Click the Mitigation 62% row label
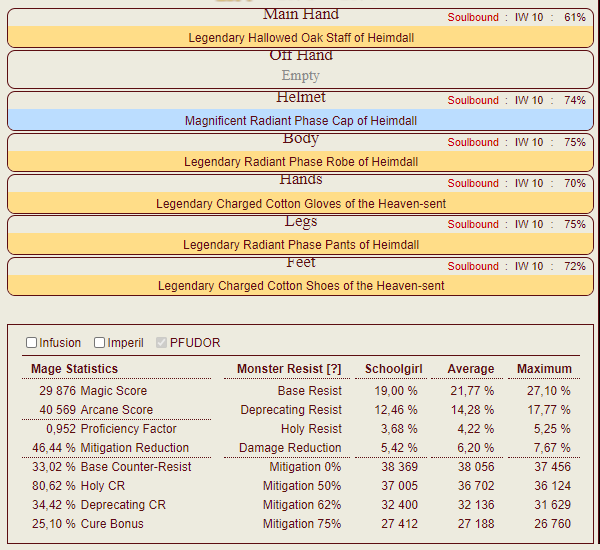The height and width of the screenshot is (550, 600). (302, 505)
